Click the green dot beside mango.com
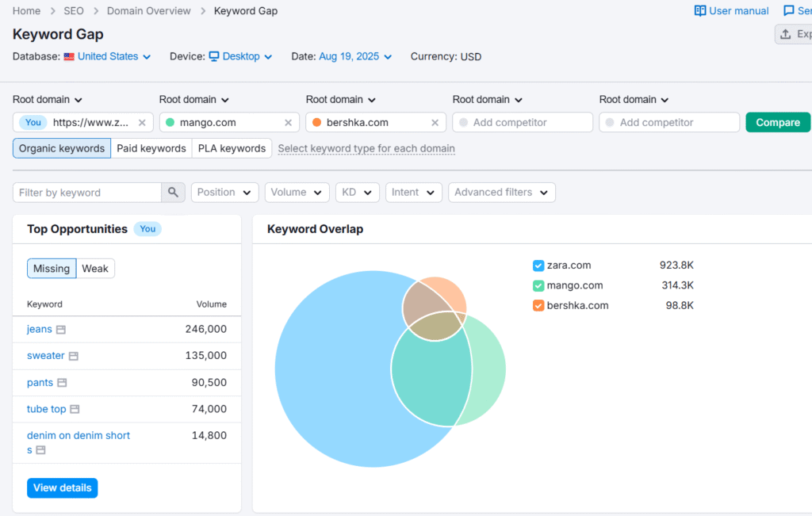Viewport: 812px width, 516px height. 170,123
